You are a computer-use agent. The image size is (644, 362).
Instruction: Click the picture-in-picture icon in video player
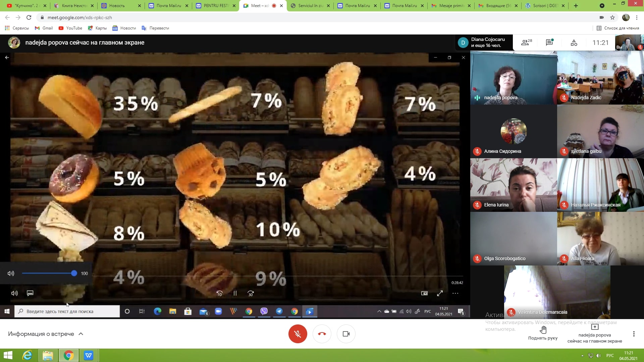(424, 293)
